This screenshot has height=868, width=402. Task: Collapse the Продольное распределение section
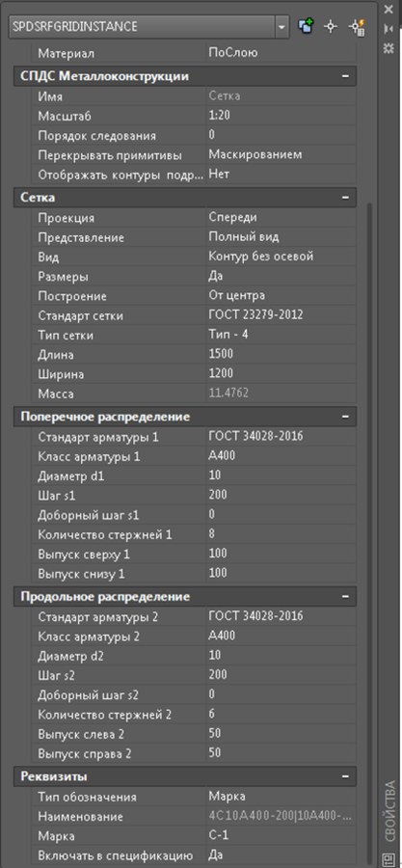[345, 596]
